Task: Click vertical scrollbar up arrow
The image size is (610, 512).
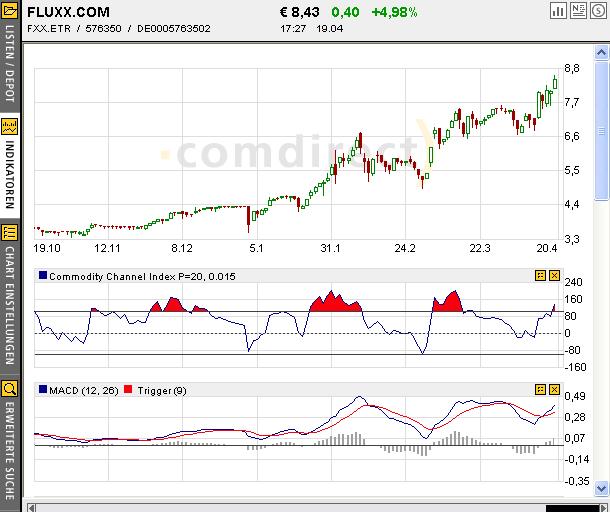Action: (x=601, y=53)
